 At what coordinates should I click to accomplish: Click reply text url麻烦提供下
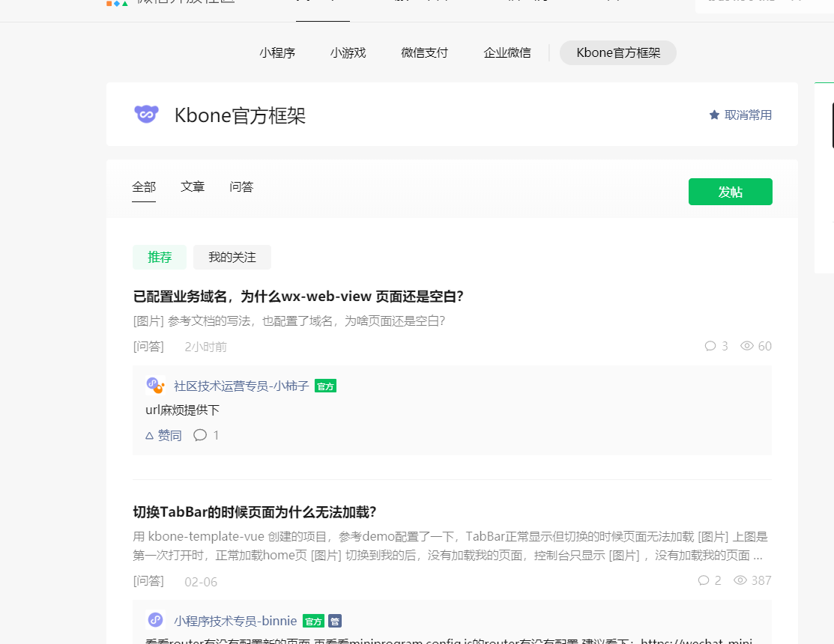182,410
